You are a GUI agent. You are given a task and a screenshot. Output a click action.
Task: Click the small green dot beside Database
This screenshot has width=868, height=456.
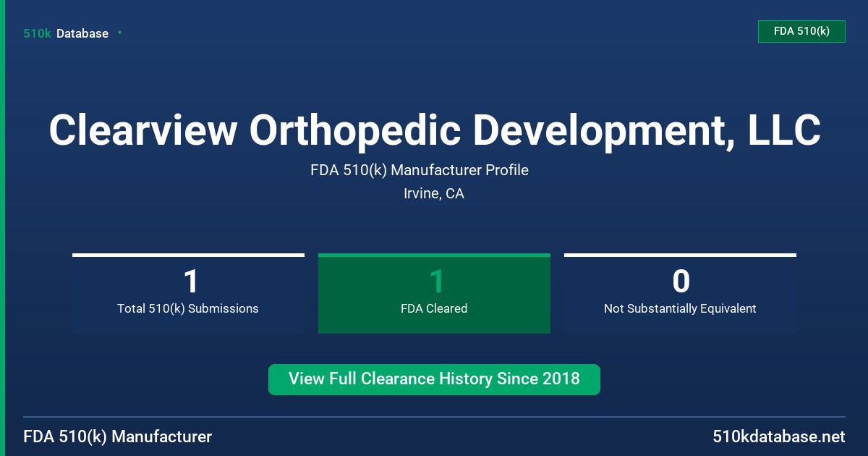pos(119,33)
